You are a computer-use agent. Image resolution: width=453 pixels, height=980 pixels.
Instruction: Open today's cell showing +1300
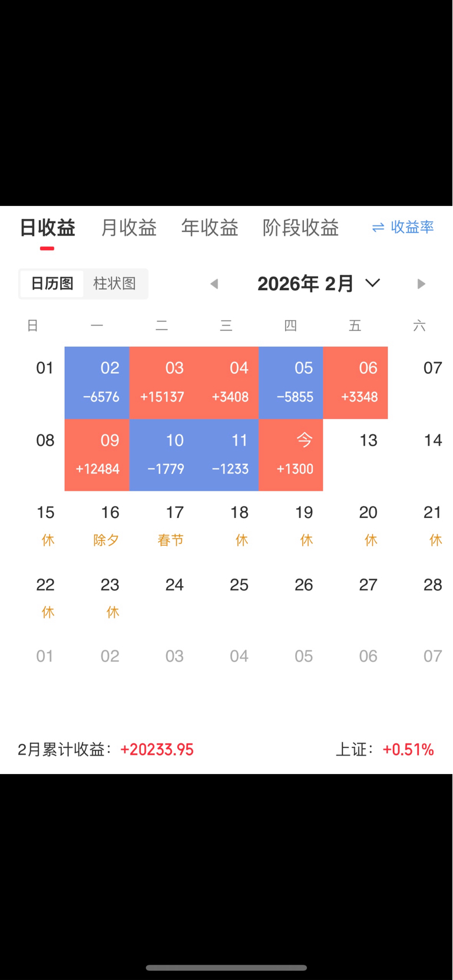click(x=291, y=455)
